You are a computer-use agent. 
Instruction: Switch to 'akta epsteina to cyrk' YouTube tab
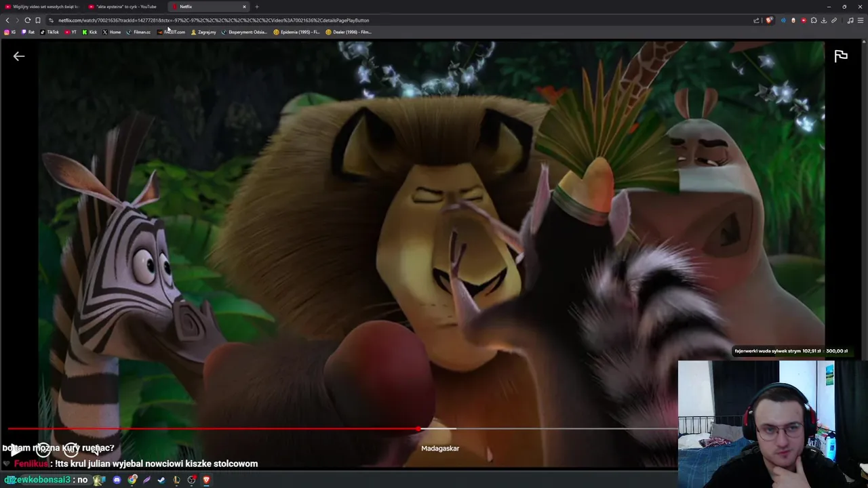coord(123,7)
